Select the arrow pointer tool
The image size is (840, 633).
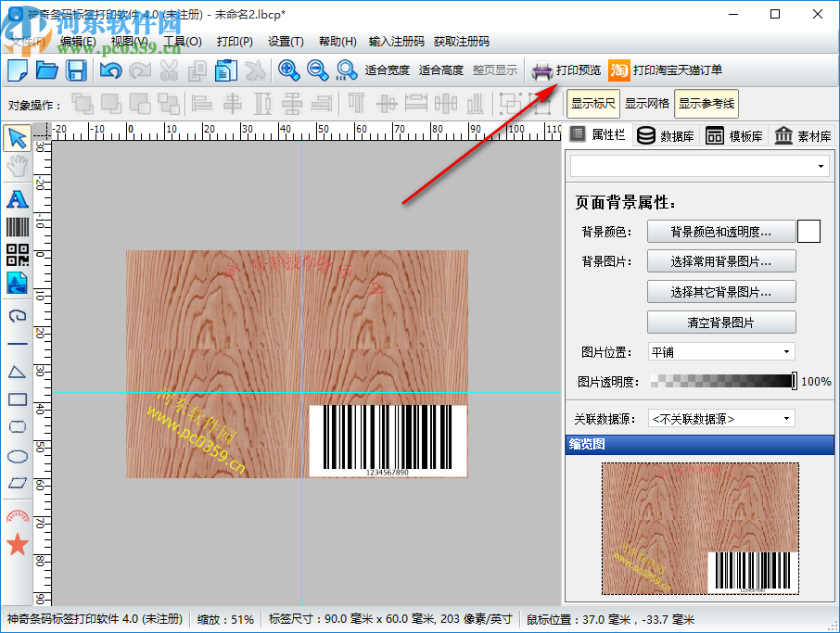click(18, 138)
